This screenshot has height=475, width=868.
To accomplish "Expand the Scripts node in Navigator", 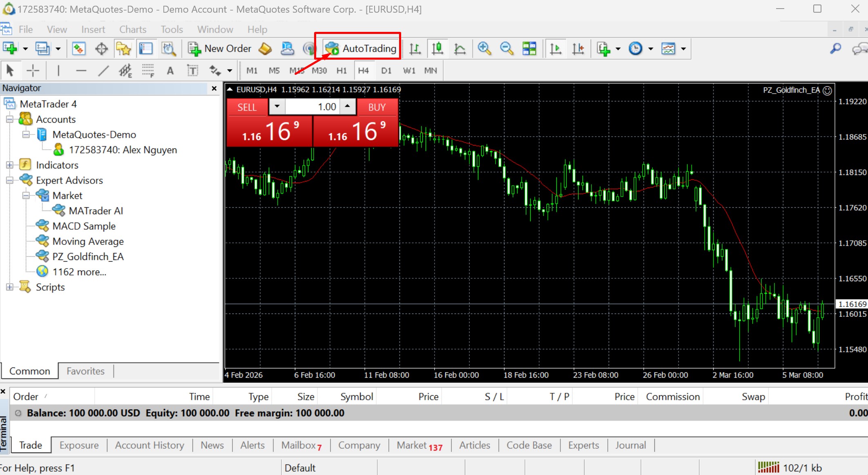I will coord(10,287).
